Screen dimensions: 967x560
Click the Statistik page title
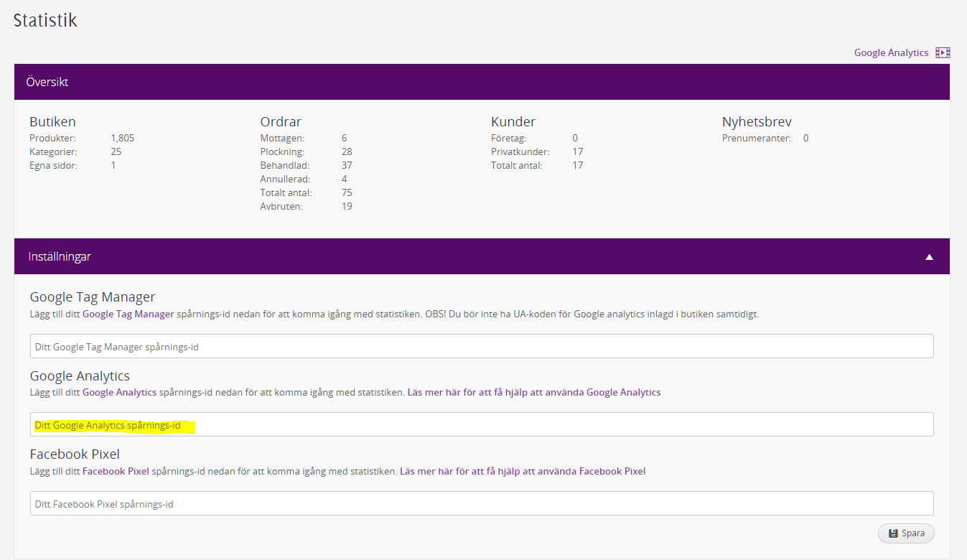[45, 20]
